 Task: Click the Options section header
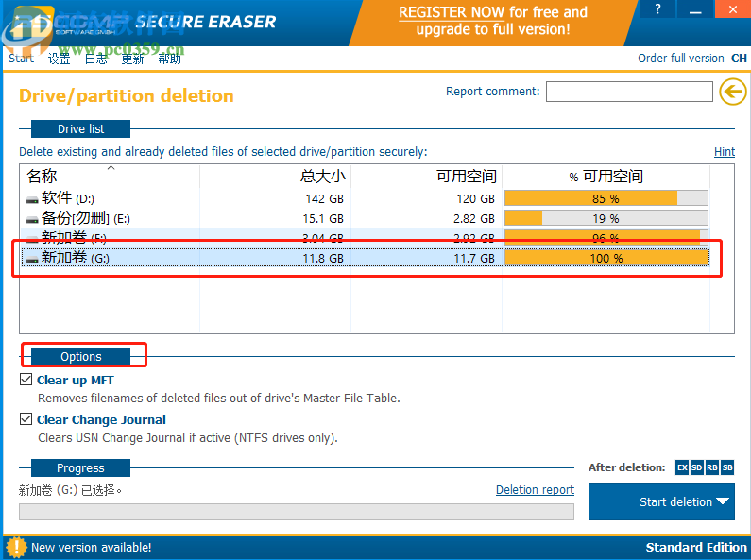coord(80,357)
